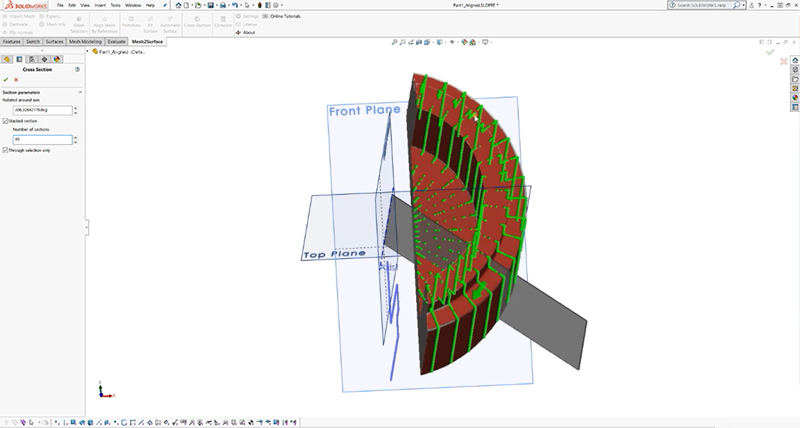800x428 pixels.
Task: Open Online Tutorials link
Action: click(x=281, y=16)
